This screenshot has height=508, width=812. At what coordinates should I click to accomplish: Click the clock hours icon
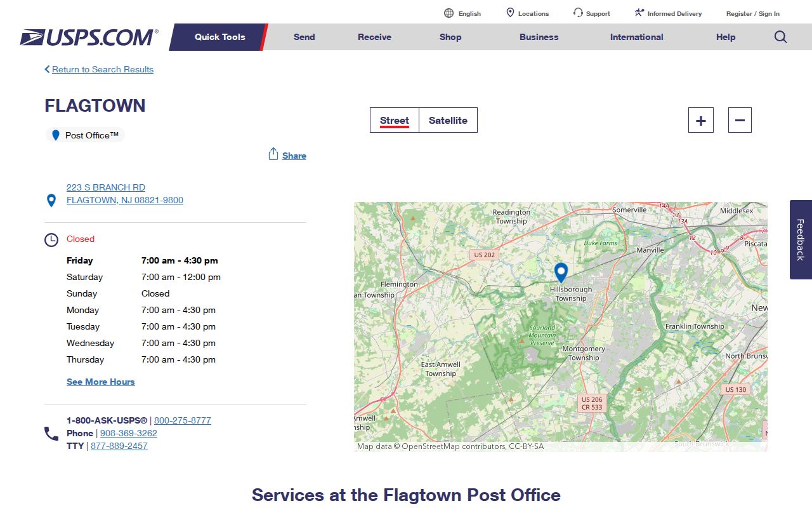(x=51, y=240)
